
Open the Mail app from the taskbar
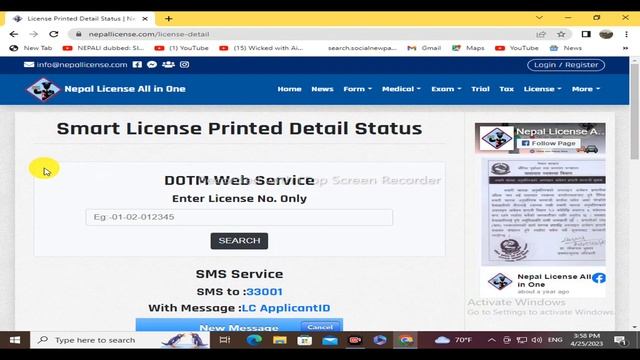point(330,340)
